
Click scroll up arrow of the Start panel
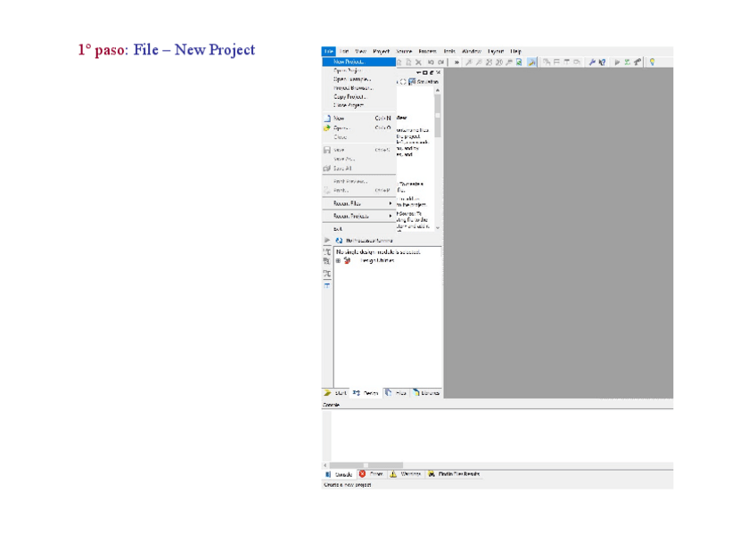click(x=438, y=91)
